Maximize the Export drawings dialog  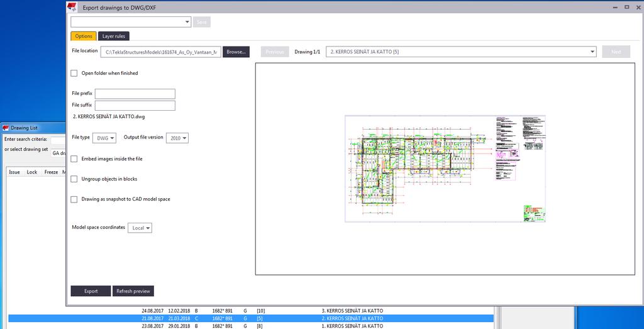tap(627, 7)
